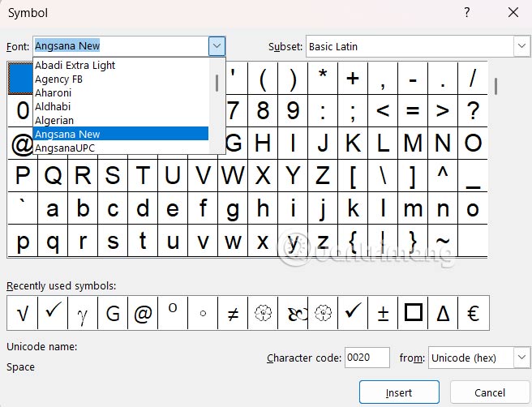The image size is (532, 407).
Task: Select the first check mark recent symbol
Action: [53, 313]
